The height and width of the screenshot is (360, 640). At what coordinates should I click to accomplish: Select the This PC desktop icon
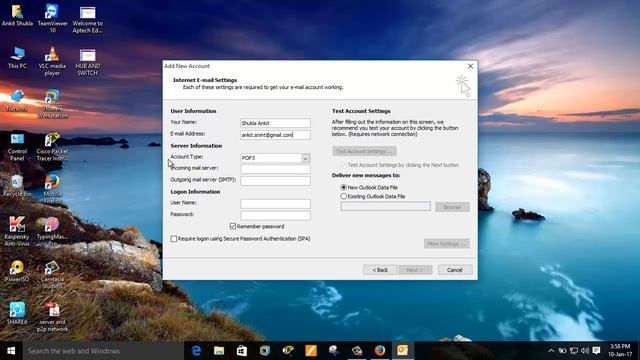tap(17, 58)
